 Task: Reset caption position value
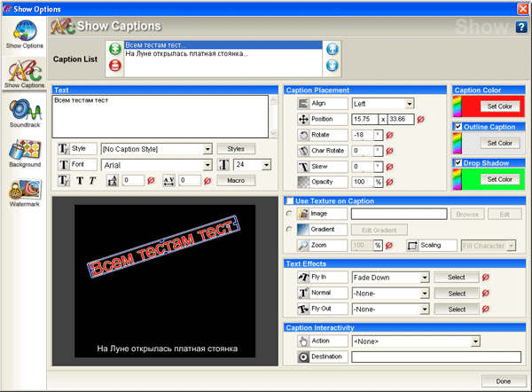tap(420, 119)
